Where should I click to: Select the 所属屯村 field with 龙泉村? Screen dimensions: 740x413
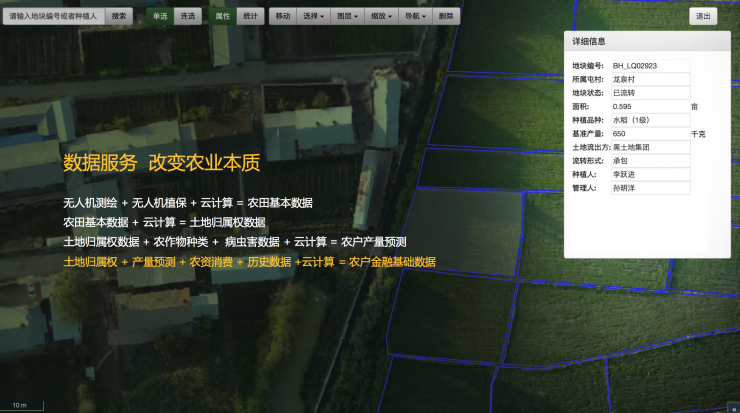pos(649,79)
